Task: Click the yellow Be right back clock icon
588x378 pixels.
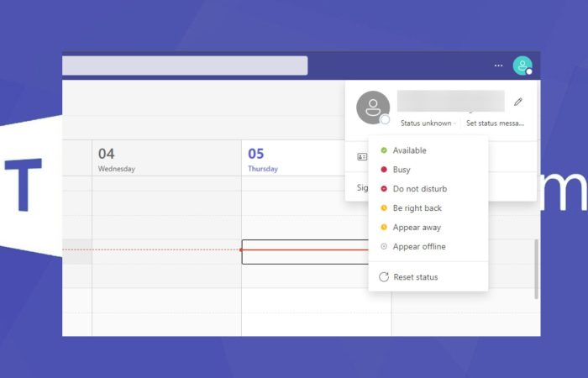Action: pyautogui.click(x=384, y=207)
